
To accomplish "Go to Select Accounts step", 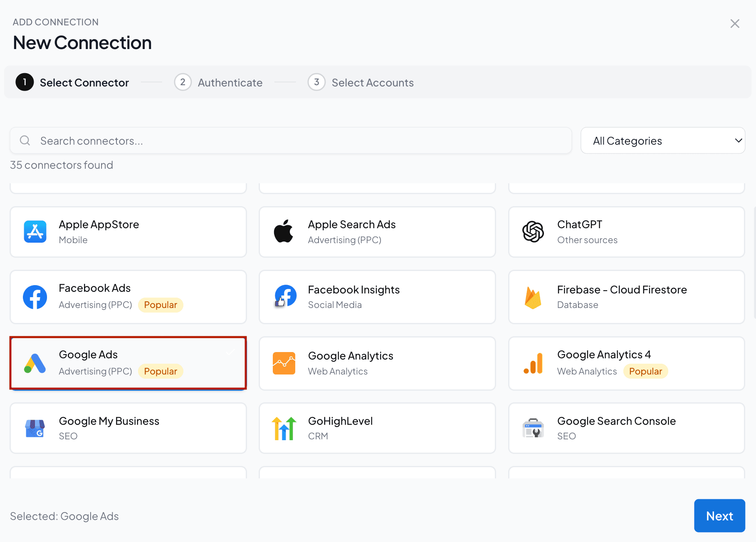I will tap(361, 82).
